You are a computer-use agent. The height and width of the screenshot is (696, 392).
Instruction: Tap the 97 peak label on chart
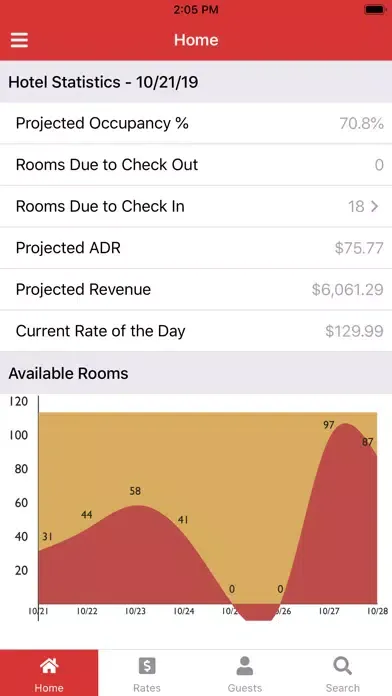(x=329, y=425)
